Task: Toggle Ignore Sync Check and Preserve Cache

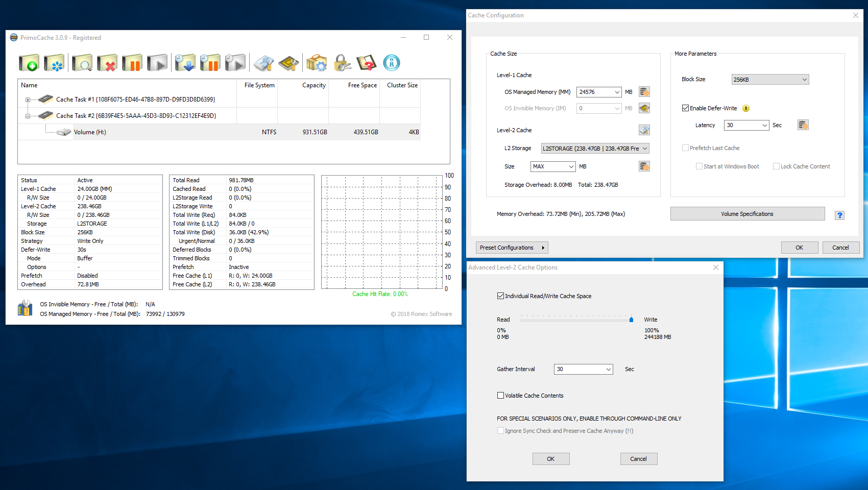Action: (x=501, y=431)
